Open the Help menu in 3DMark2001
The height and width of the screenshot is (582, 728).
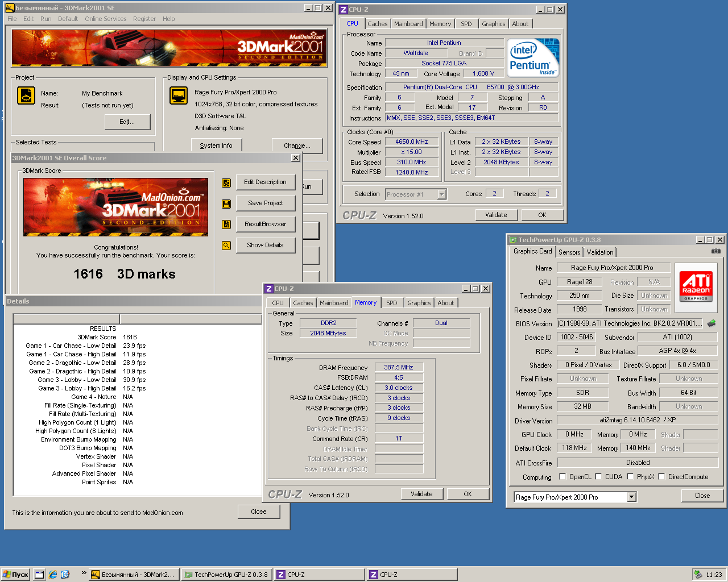pyautogui.click(x=169, y=19)
